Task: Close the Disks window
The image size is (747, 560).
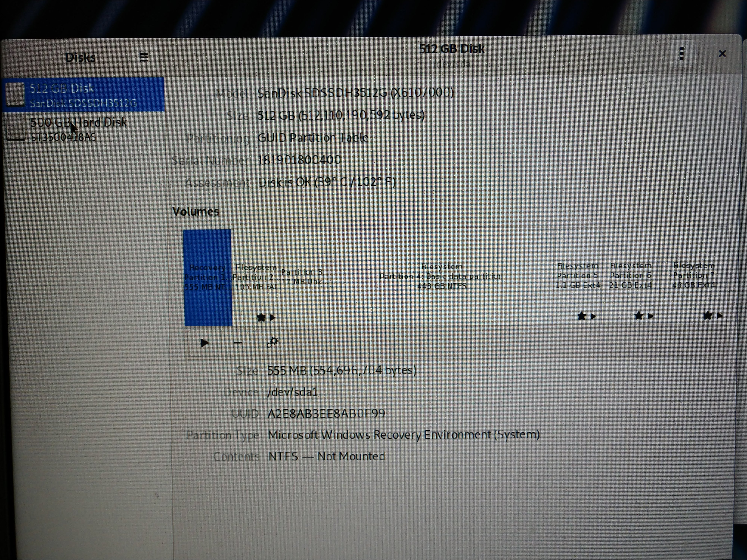Action: click(x=722, y=54)
